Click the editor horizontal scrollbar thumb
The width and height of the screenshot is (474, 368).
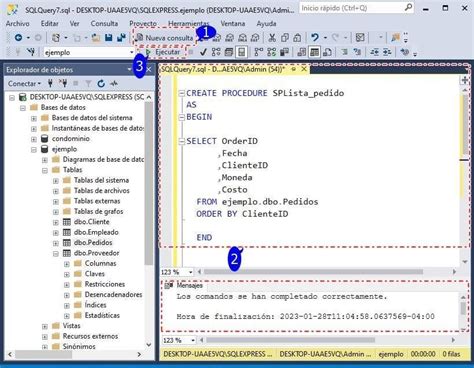pyautogui.click(x=313, y=272)
